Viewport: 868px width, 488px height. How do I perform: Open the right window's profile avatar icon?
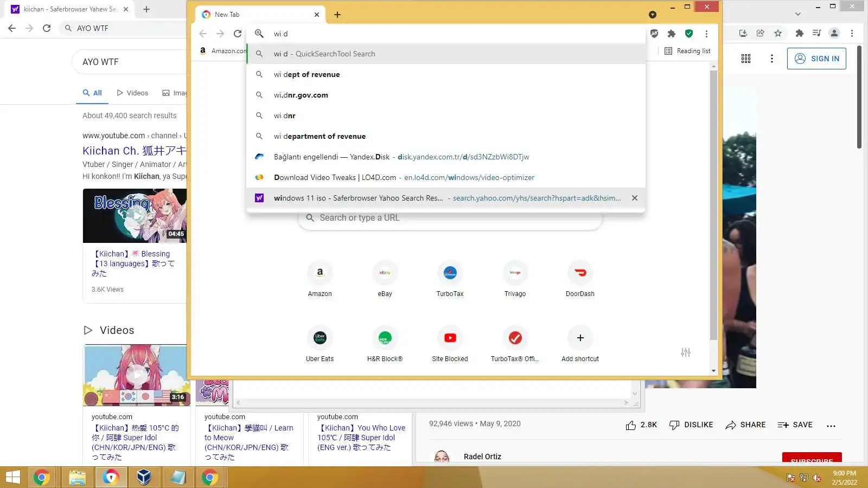click(834, 33)
